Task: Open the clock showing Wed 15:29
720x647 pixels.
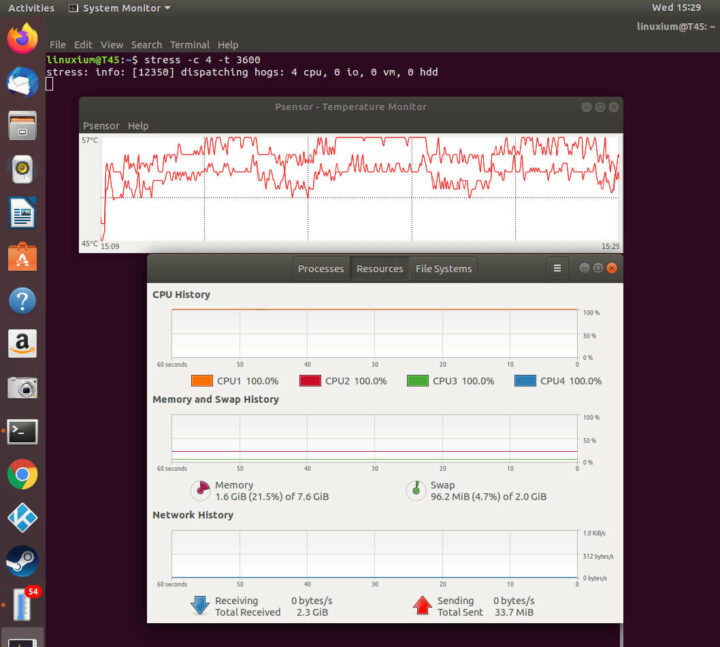Action: (x=676, y=8)
